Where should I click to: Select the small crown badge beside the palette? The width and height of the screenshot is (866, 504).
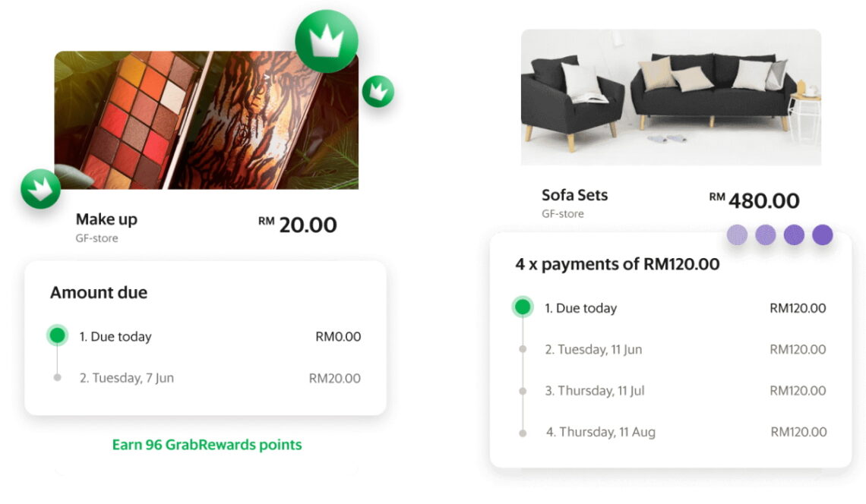(x=378, y=92)
